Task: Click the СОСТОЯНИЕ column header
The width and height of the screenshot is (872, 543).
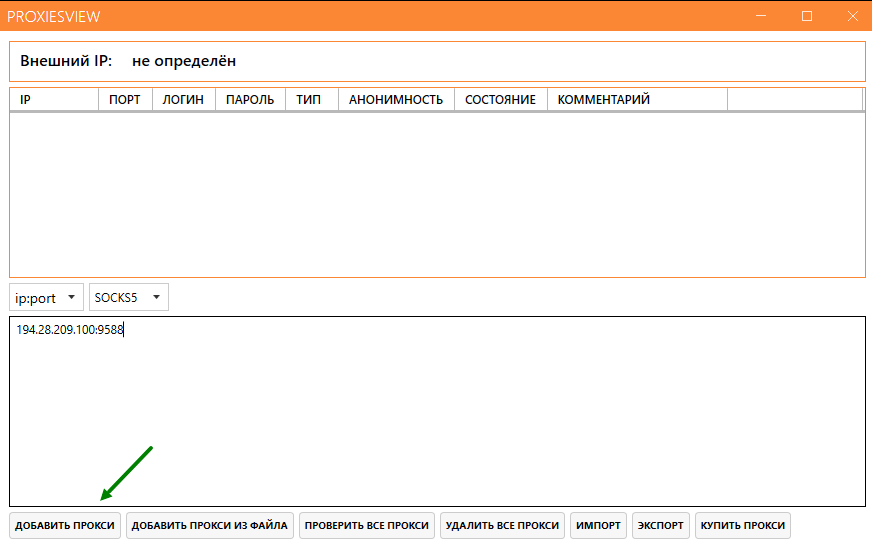Action: (501, 100)
